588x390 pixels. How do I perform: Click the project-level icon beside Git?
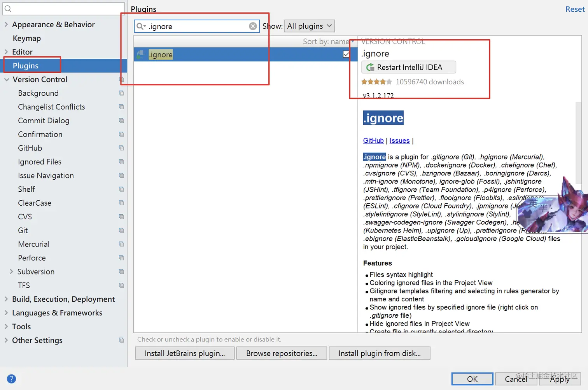tap(121, 230)
